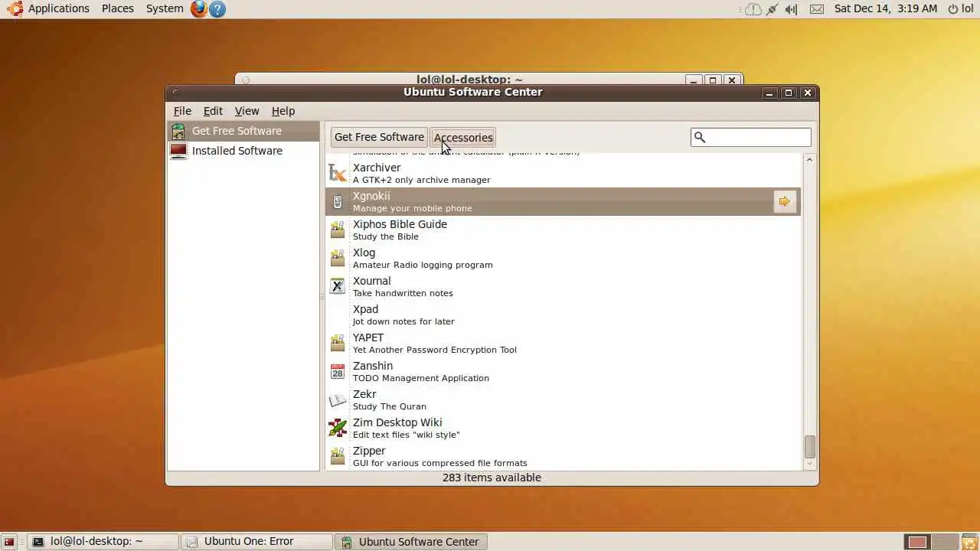The height and width of the screenshot is (551, 980).
Task: Click the Xournal notes icon
Action: pyautogui.click(x=337, y=286)
